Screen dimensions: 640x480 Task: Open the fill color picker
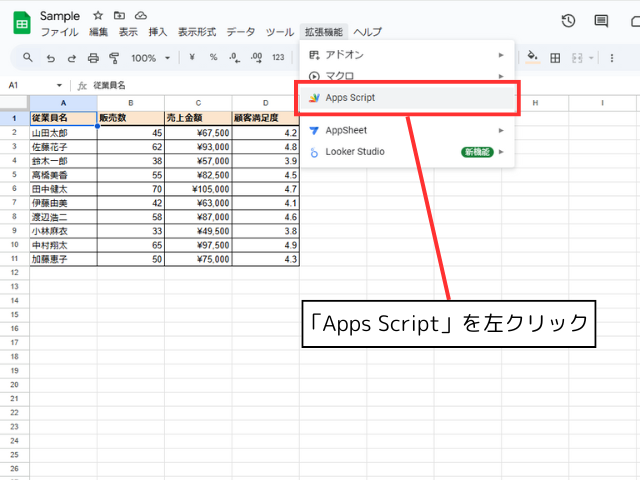tap(532, 57)
